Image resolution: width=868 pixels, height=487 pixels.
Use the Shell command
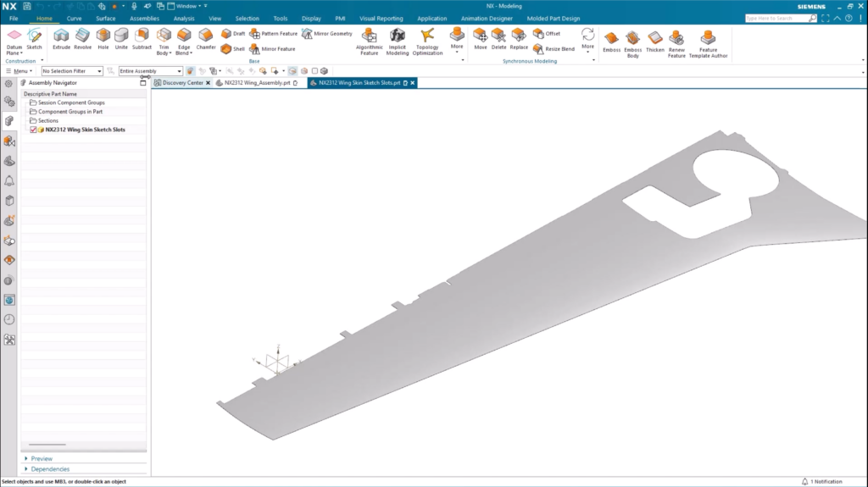[233, 49]
